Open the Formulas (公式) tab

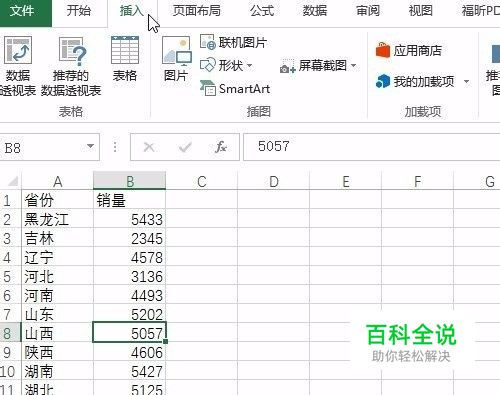(x=262, y=11)
